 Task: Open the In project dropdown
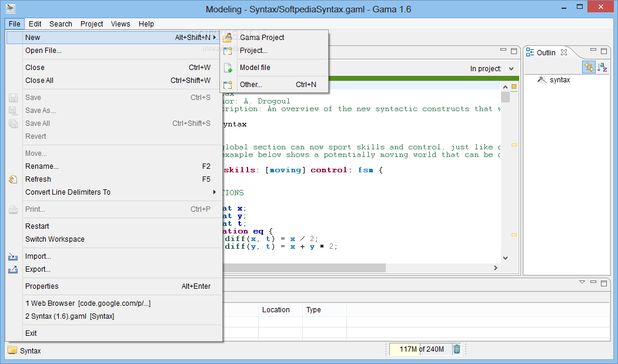tap(511, 69)
